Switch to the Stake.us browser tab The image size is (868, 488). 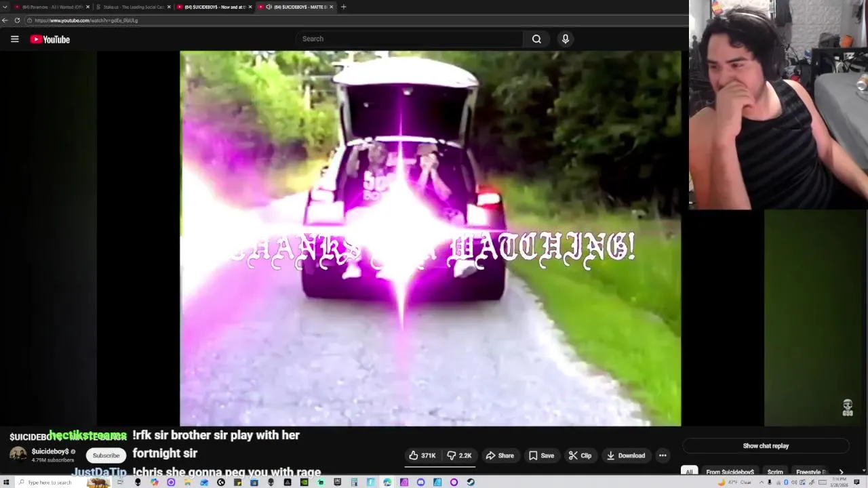coord(133,7)
